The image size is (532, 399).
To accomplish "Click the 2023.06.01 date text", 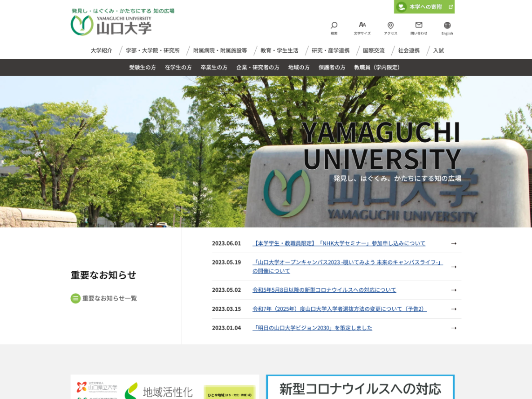I will pyautogui.click(x=226, y=243).
